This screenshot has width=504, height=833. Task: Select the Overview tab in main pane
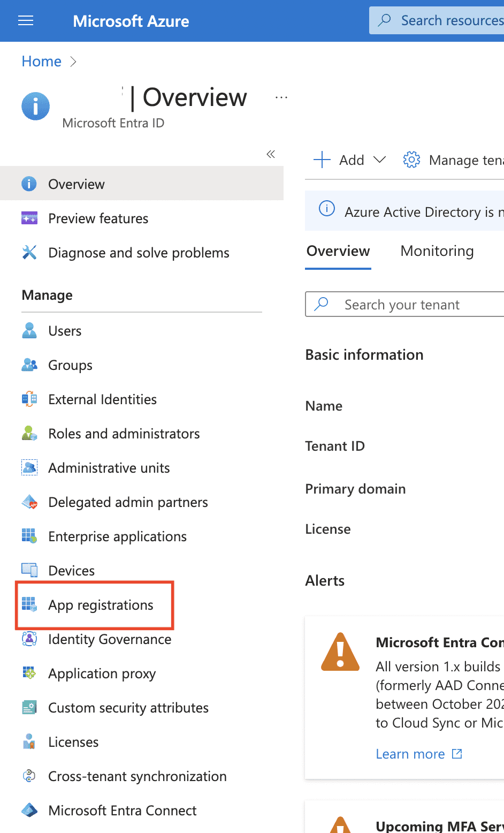(x=338, y=251)
